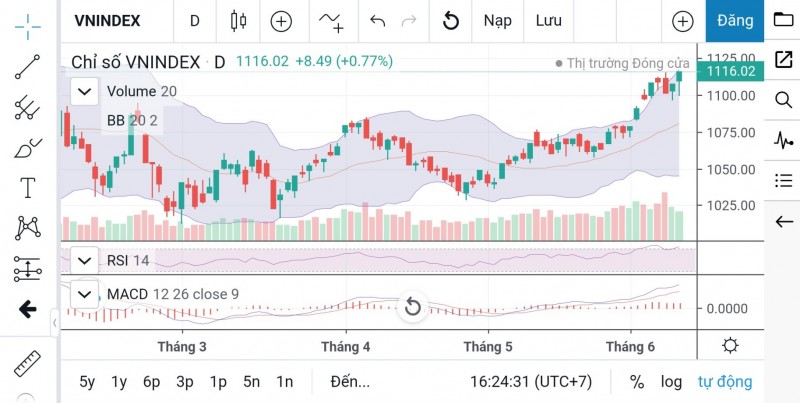This screenshot has height=403, width=800.
Task: Collapse the RSI 14 indicator pane
Action: [86, 261]
